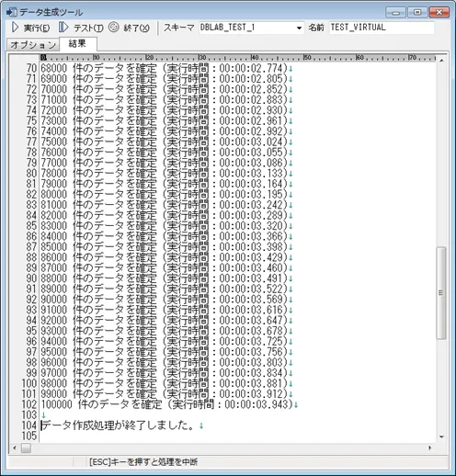This screenshot has height=476, width=456.
Task: Click line 77 text '75000 件のデータを確定'
Action: (99, 142)
